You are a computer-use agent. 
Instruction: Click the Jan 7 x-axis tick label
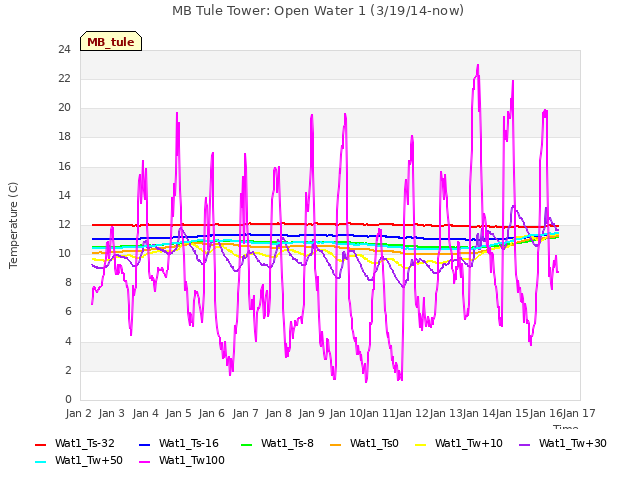click(x=245, y=413)
